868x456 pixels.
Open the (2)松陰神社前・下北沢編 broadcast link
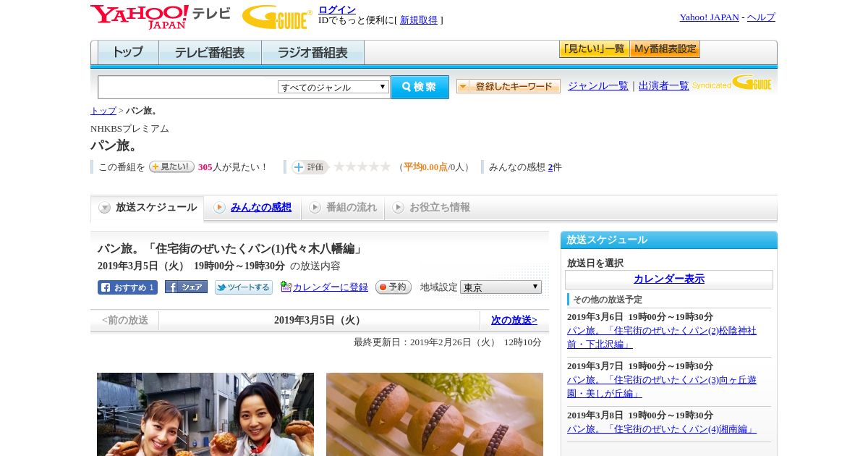pyautogui.click(x=662, y=337)
